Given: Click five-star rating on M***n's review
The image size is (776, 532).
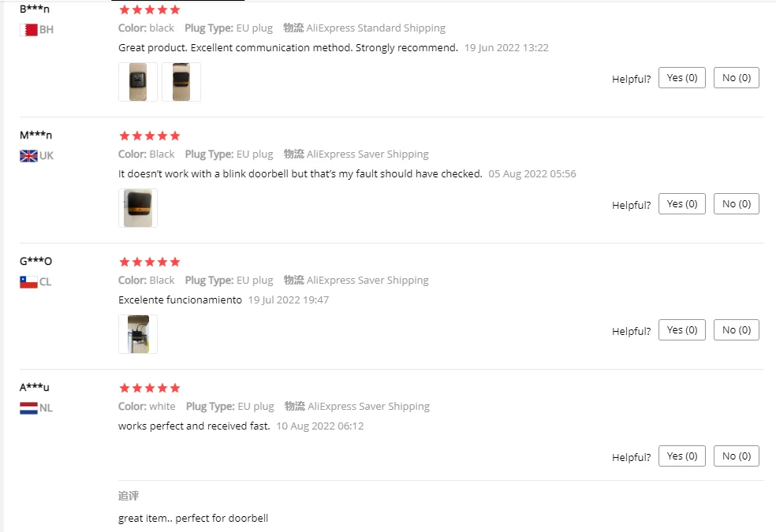Looking at the screenshot, I should point(150,136).
